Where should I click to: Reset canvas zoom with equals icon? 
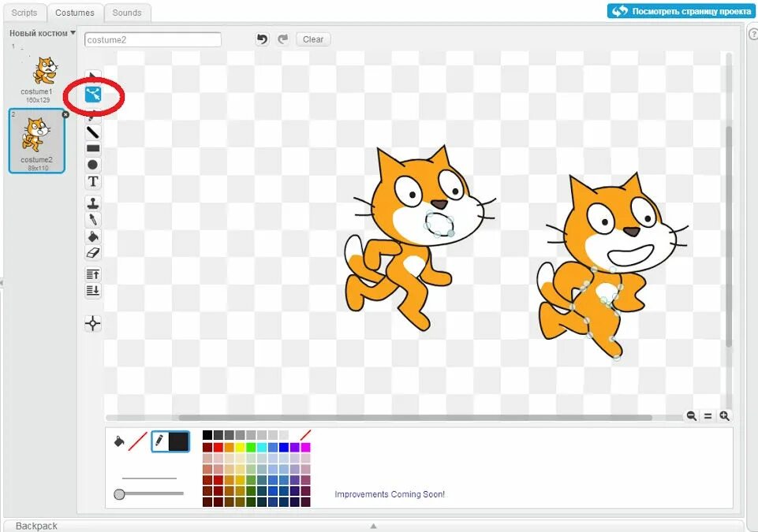tap(708, 415)
